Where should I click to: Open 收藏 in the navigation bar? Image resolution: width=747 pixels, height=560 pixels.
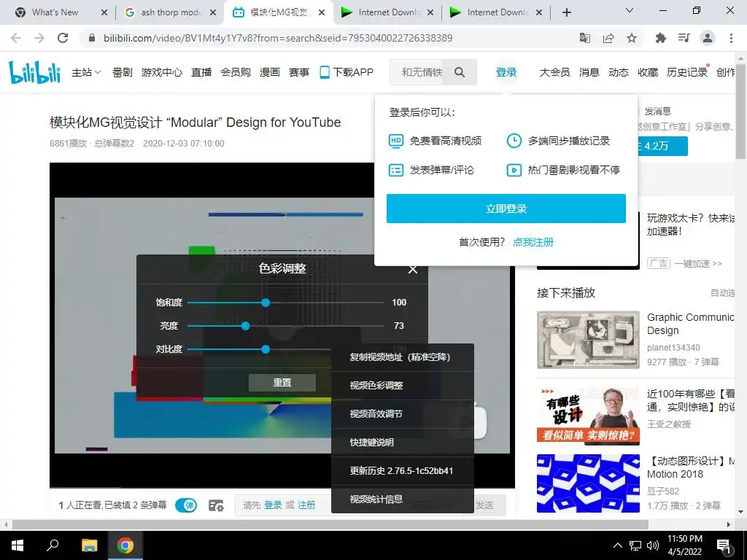click(648, 72)
